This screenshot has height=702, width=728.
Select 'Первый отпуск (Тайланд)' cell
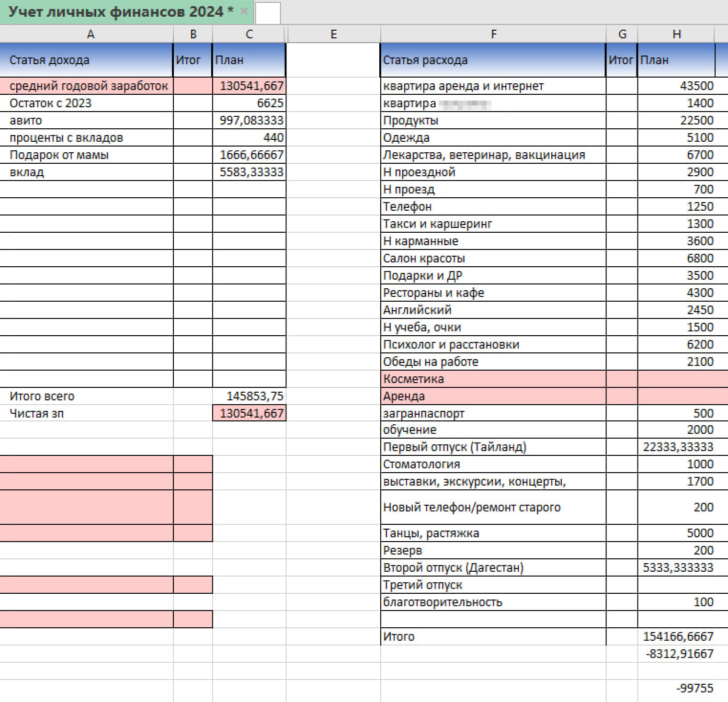click(493, 447)
